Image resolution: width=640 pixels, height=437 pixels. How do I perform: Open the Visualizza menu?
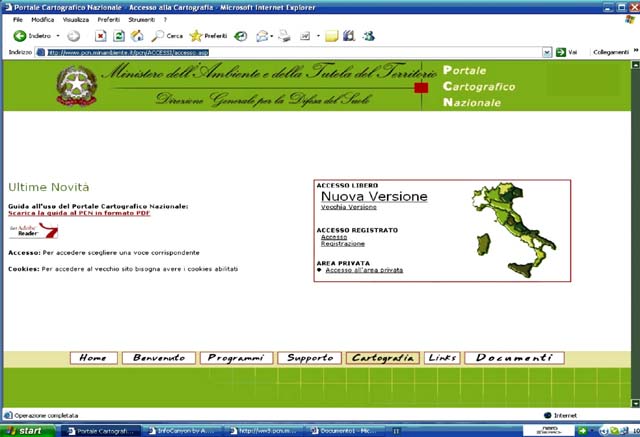point(76,20)
